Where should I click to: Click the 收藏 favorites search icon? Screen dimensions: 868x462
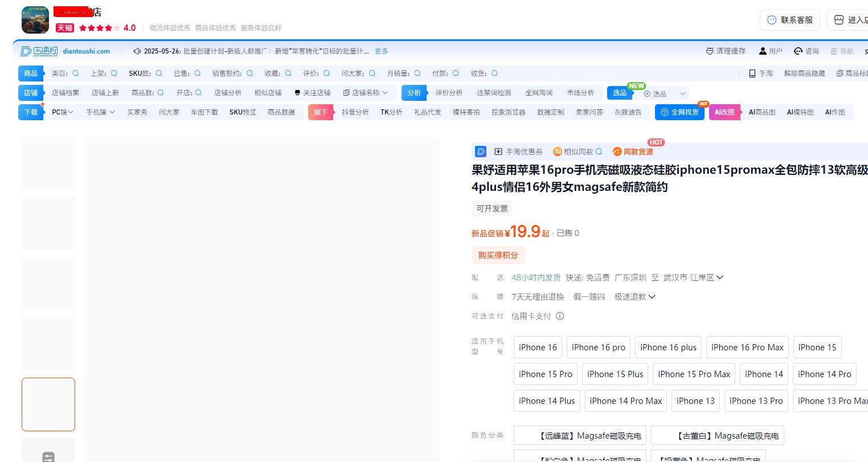click(x=288, y=73)
